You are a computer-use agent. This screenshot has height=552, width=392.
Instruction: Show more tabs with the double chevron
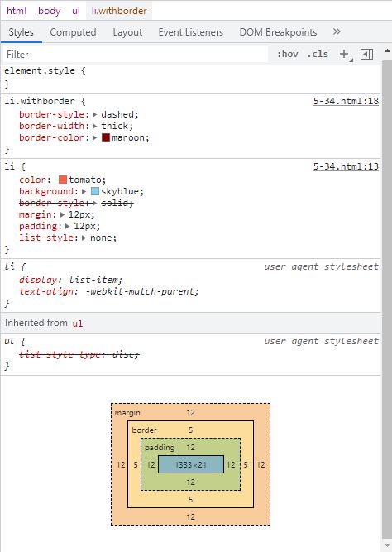point(337,31)
